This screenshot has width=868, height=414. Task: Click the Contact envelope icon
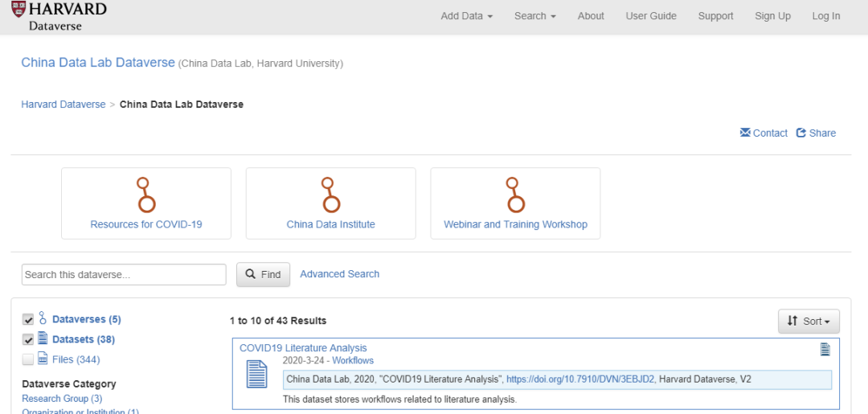[745, 133]
